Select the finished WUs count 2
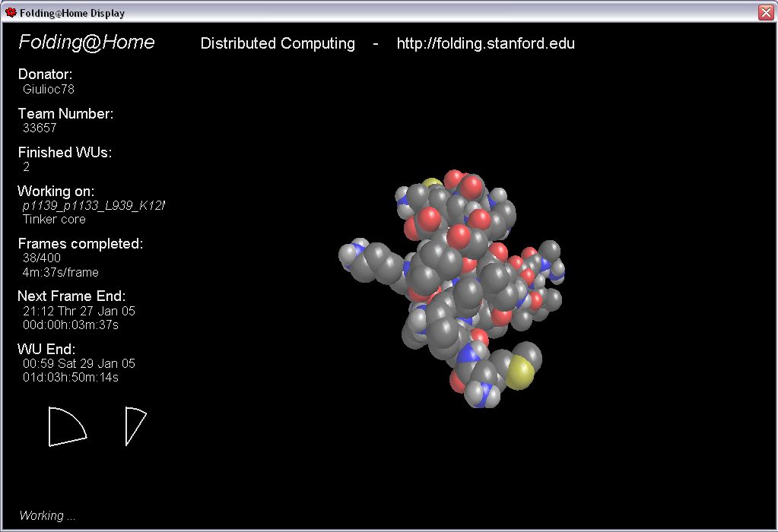 point(27,167)
